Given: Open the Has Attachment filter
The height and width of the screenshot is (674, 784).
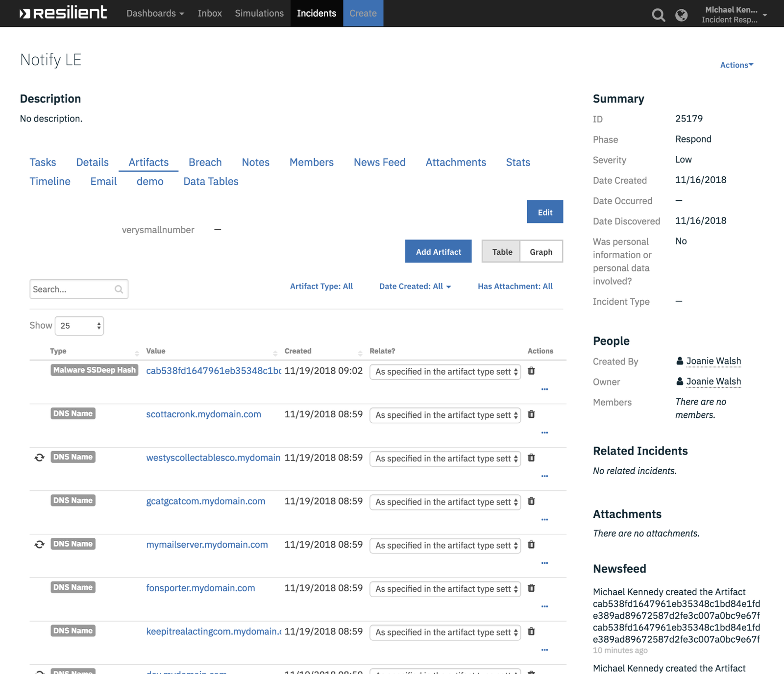Looking at the screenshot, I should (515, 286).
